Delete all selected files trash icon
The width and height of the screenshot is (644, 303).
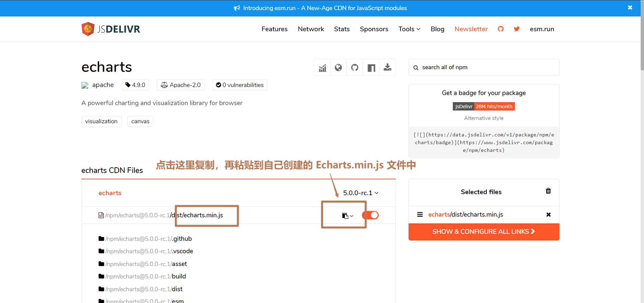tap(548, 191)
